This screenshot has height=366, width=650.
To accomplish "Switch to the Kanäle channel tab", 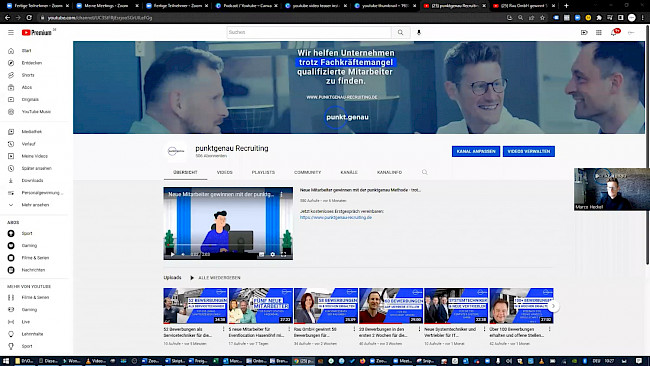I will (x=349, y=172).
